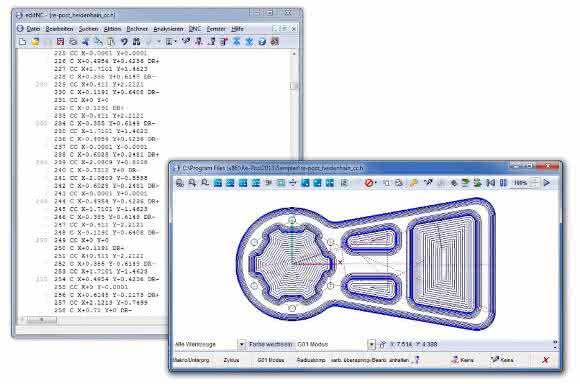
Task: Toggle the verb. überspring button
Action: click(x=350, y=360)
